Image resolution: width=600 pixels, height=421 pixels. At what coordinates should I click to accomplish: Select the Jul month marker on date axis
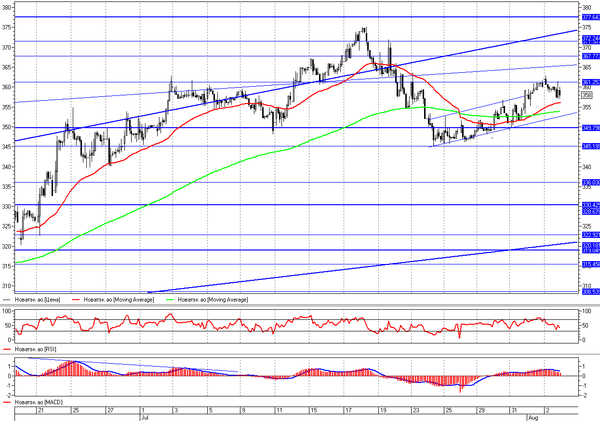pos(145,418)
